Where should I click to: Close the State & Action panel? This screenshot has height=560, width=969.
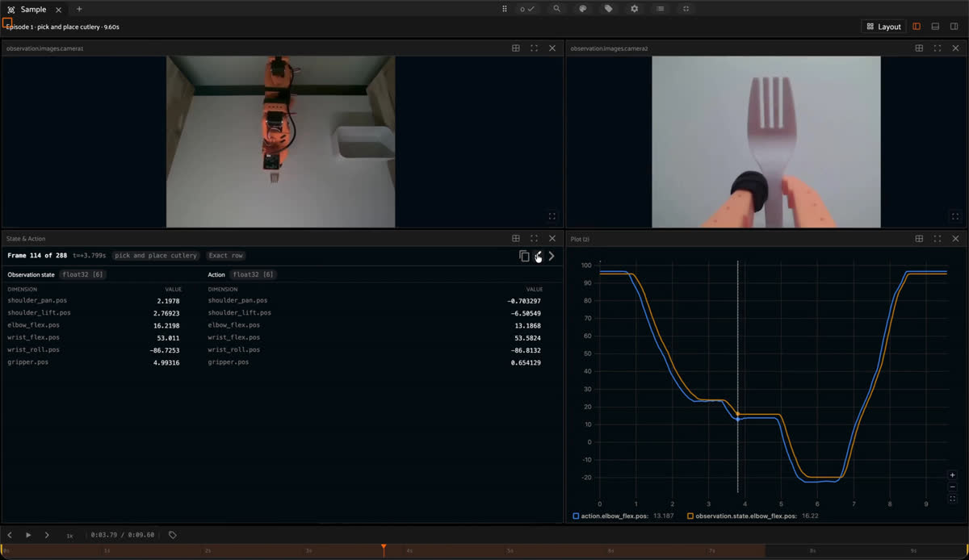pos(552,239)
